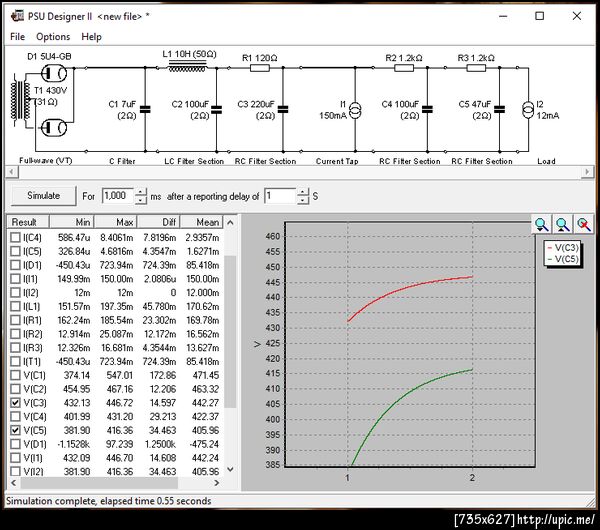
Task: Click the Simulate button
Action: click(x=43, y=196)
